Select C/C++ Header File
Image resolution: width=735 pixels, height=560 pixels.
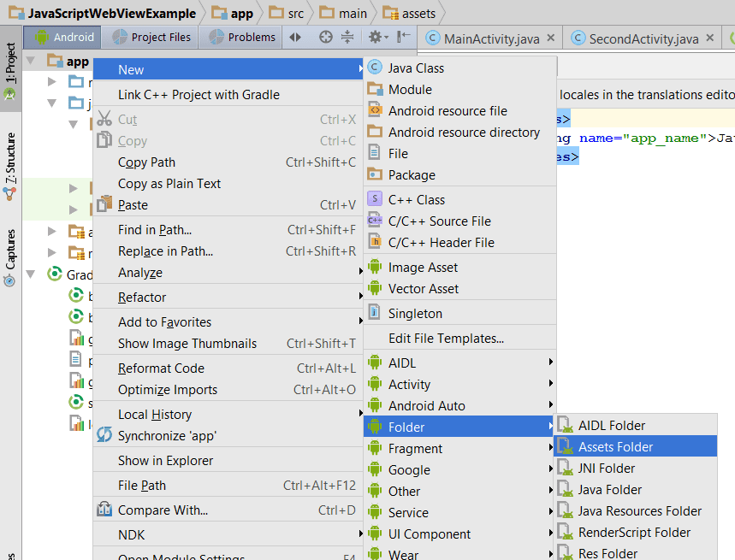click(459, 243)
